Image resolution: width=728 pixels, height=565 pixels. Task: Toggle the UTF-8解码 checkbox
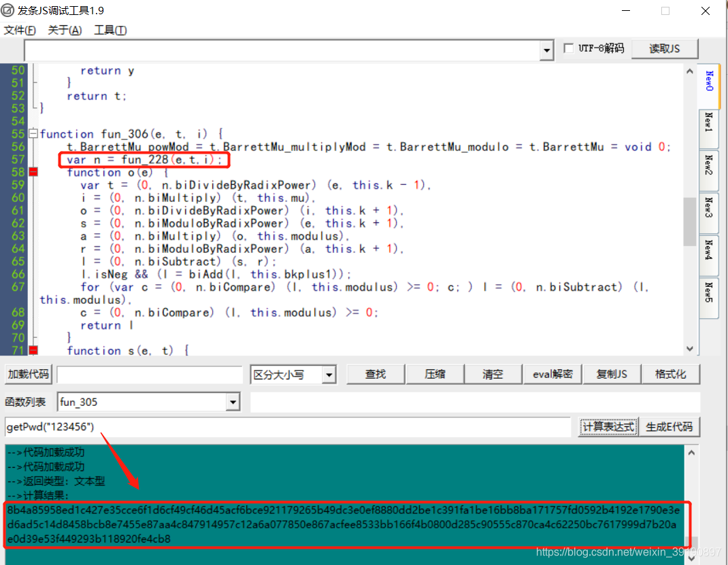[x=568, y=48]
